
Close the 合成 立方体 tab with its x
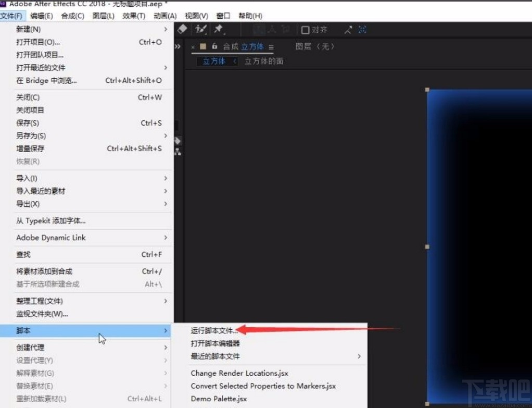click(193, 46)
